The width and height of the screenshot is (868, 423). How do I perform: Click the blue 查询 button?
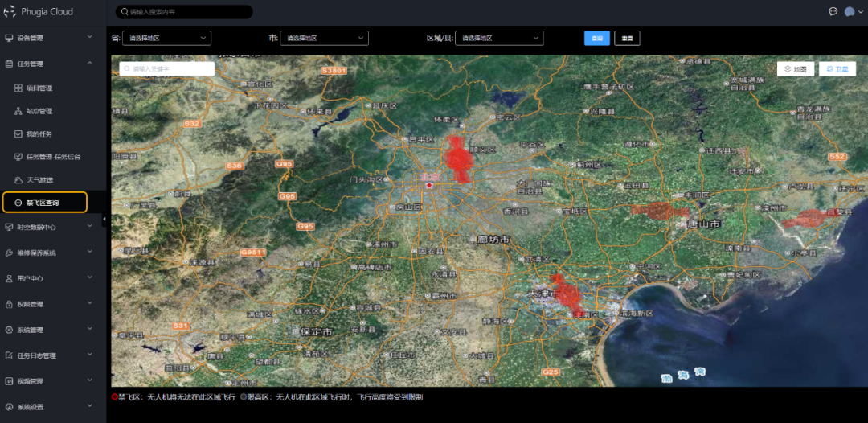(x=596, y=38)
